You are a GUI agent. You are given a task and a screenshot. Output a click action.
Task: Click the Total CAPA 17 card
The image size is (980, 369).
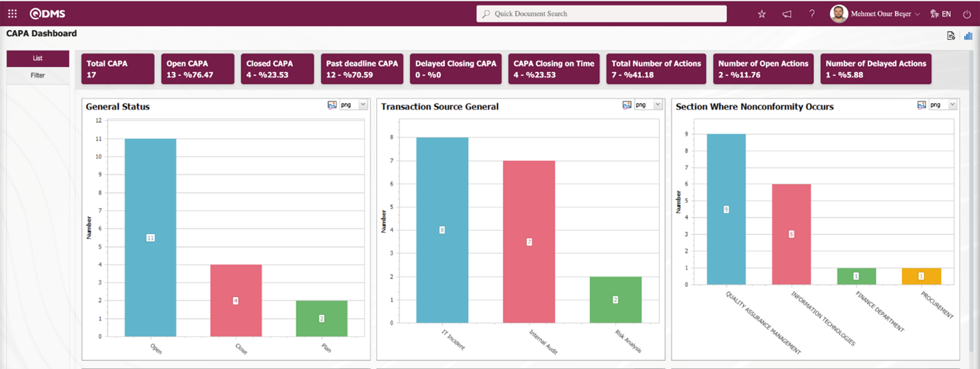[117, 69]
